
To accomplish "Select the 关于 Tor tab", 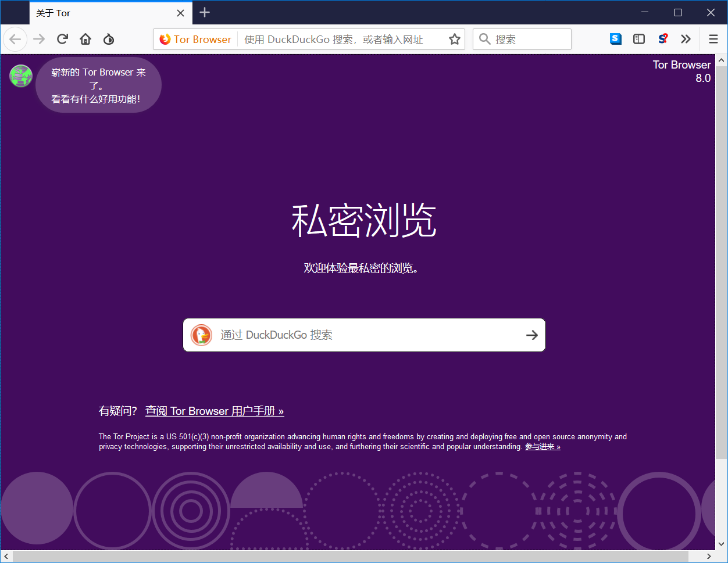I will [110, 13].
